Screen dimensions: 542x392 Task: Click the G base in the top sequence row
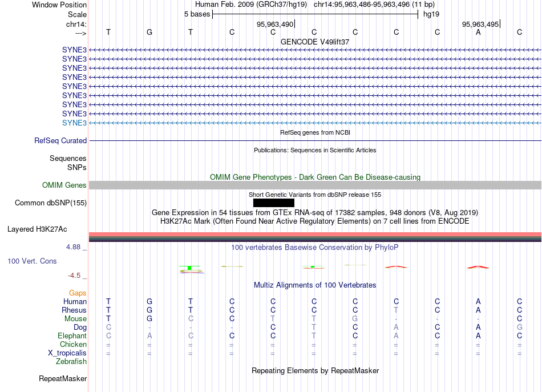pos(149,32)
